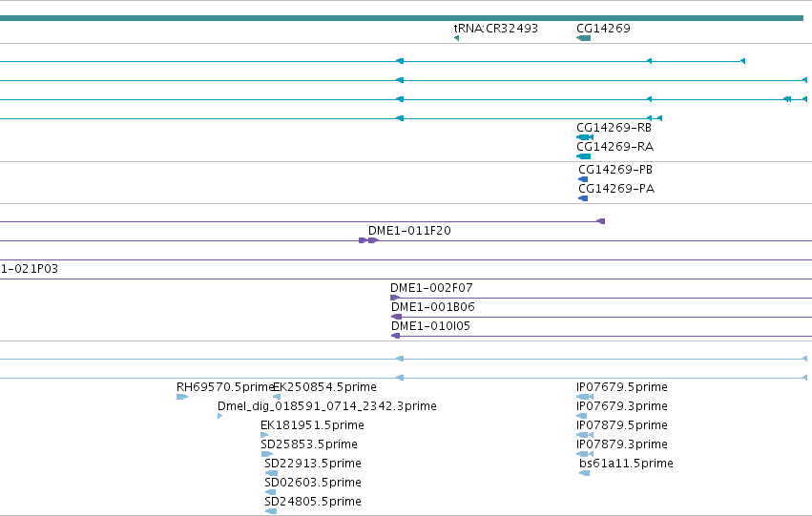The height and width of the screenshot is (516, 812).
Task: Click the bs61a11.5prime label
Action: 626,464
